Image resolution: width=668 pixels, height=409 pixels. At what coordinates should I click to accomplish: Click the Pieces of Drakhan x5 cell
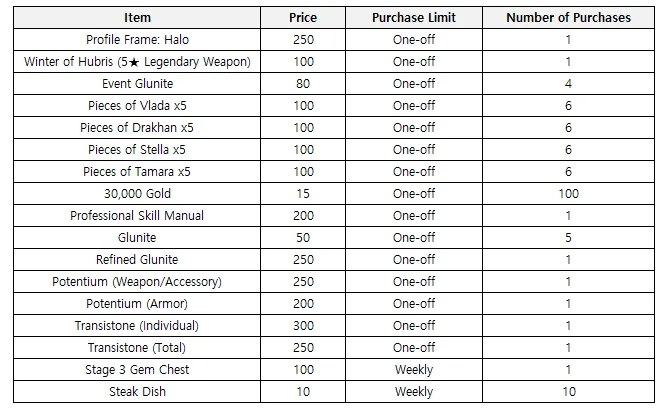137,128
